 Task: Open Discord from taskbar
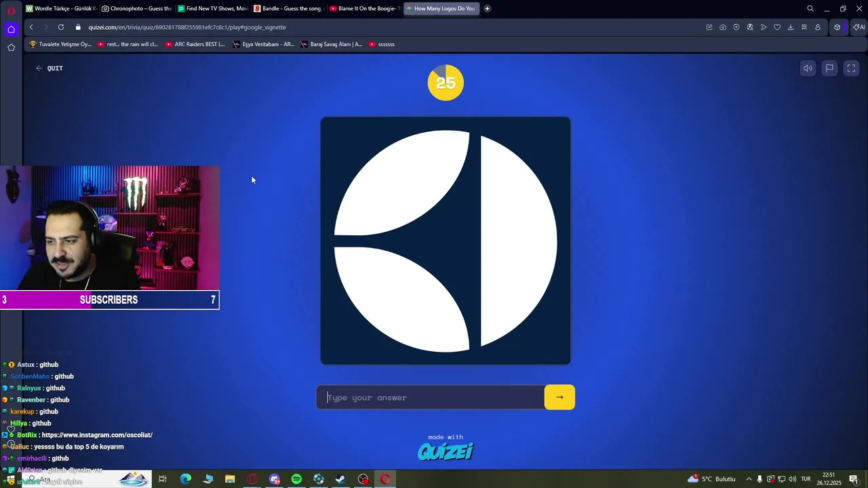point(275,479)
